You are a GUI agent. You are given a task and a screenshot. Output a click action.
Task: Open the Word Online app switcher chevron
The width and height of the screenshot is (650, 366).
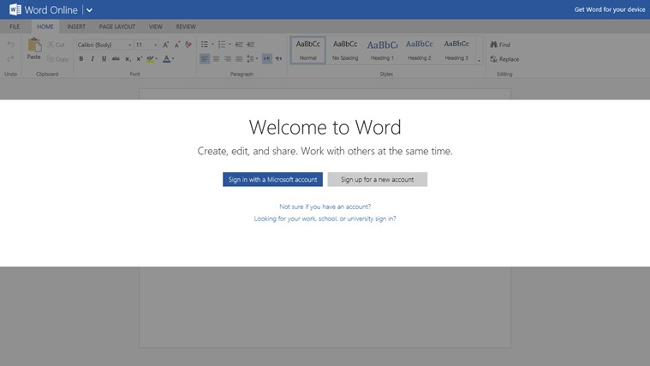pyautogui.click(x=89, y=10)
